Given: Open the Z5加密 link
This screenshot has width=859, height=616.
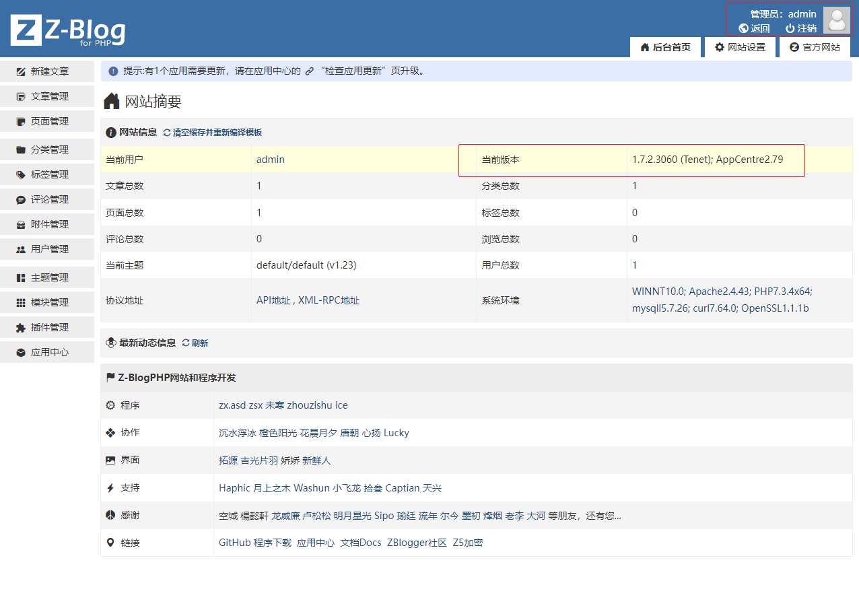Looking at the screenshot, I should 468,543.
